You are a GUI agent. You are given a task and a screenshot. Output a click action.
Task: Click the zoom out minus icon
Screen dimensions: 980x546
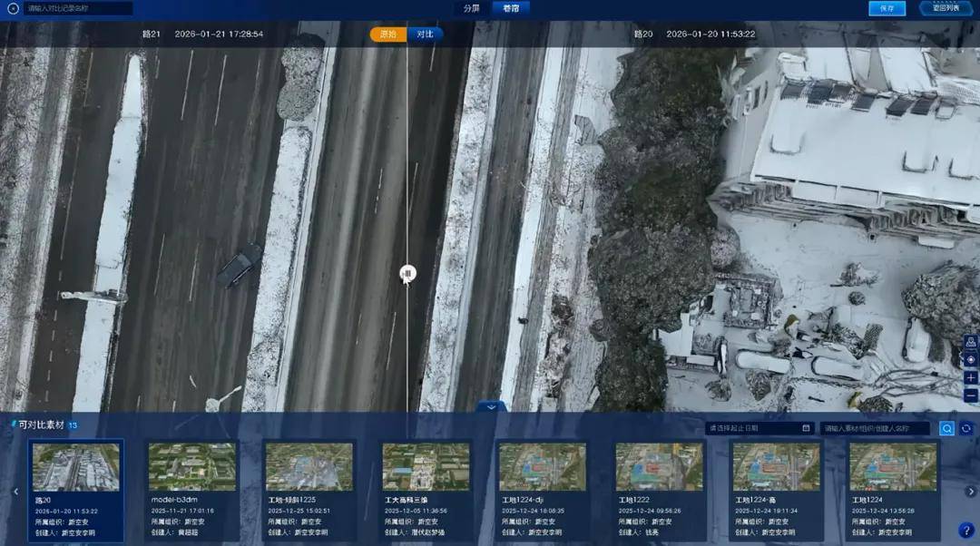click(x=971, y=395)
